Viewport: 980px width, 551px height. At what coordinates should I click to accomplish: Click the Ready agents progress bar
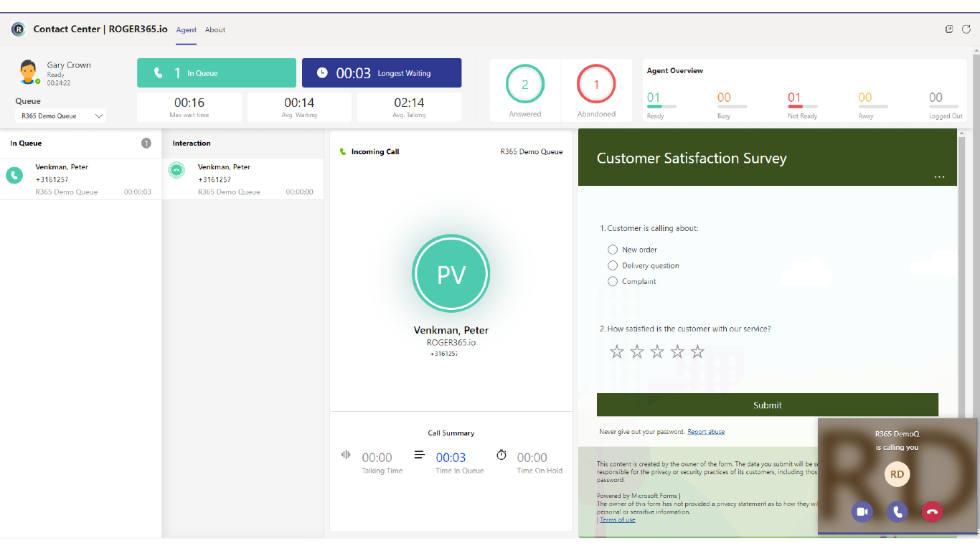click(x=661, y=106)
